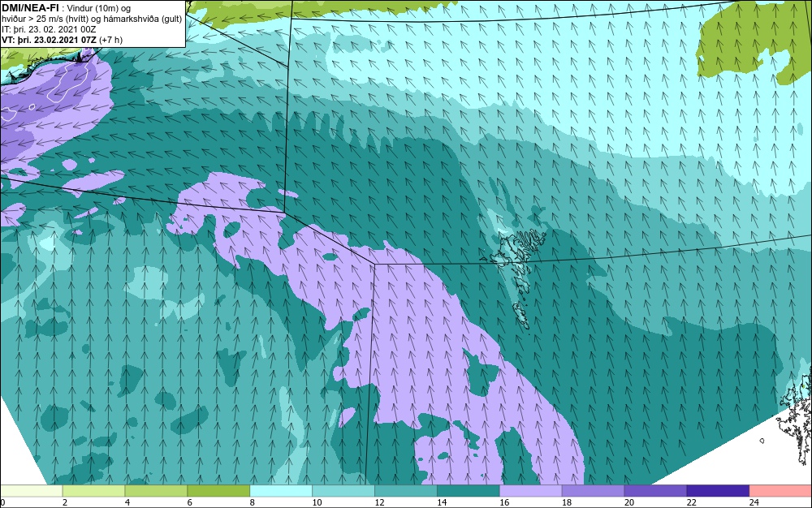
Task: Click the 12–14 m/s teal legend swatch
Action: coord(406,491)
